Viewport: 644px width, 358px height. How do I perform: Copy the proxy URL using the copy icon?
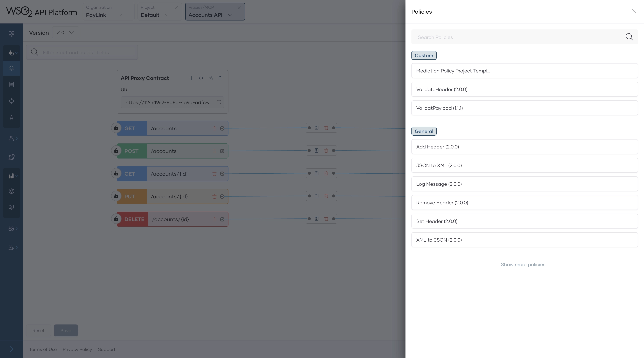point(219,102)
